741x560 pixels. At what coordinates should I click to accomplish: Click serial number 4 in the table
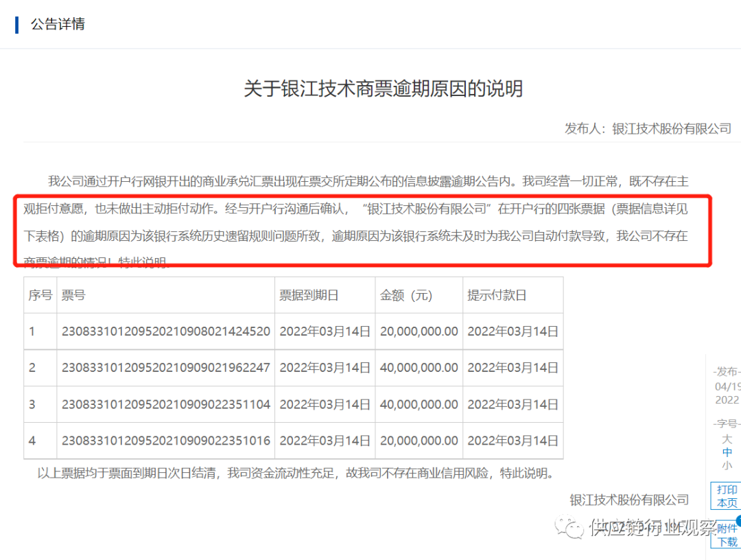pyautogui.click(x=32, y=441)
